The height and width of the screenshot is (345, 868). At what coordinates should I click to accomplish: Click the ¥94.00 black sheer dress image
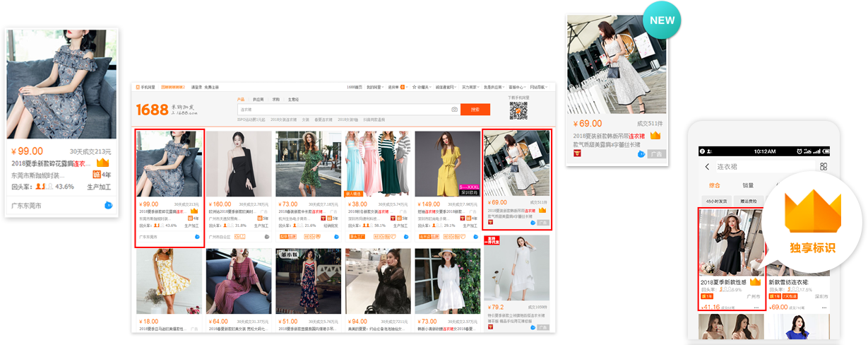pyautogui.click(x=378, y=281)
